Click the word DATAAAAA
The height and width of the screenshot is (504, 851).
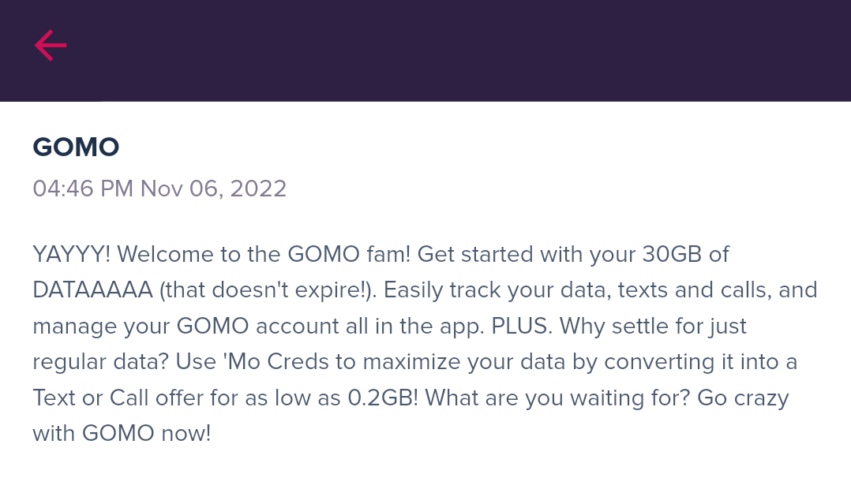[93, 290]
